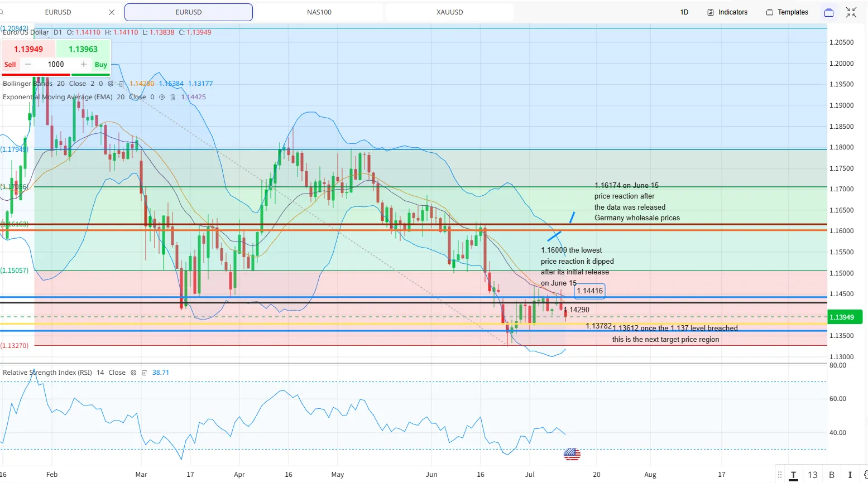
Task: Delete the Bollinger Bands indicator
Action: tap(121, 84)
